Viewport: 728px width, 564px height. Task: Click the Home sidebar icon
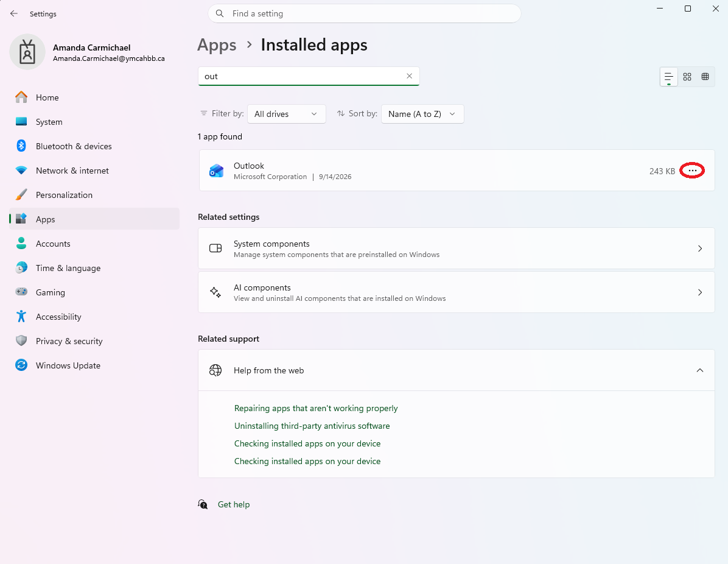pos(21,97)
